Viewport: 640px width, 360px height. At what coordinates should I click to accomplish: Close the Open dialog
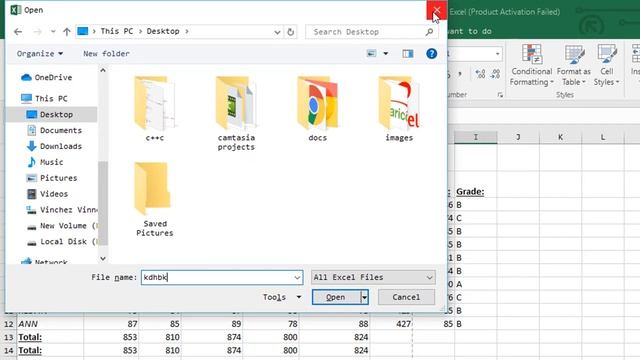[436, 10]
